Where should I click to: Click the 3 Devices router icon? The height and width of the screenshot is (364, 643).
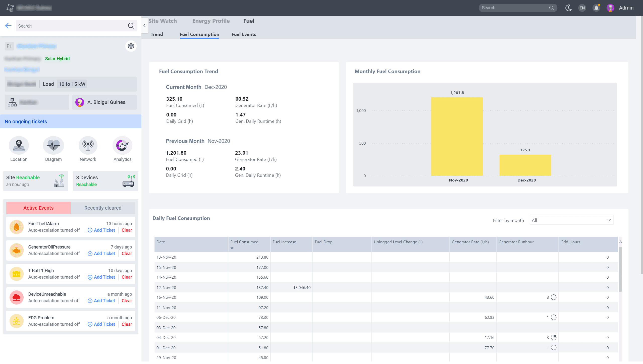coord(129,181)
